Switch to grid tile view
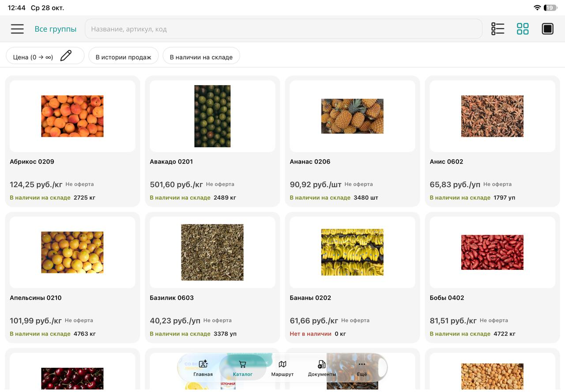This screenshot has width=565, height=392. [x=523, y=29]
